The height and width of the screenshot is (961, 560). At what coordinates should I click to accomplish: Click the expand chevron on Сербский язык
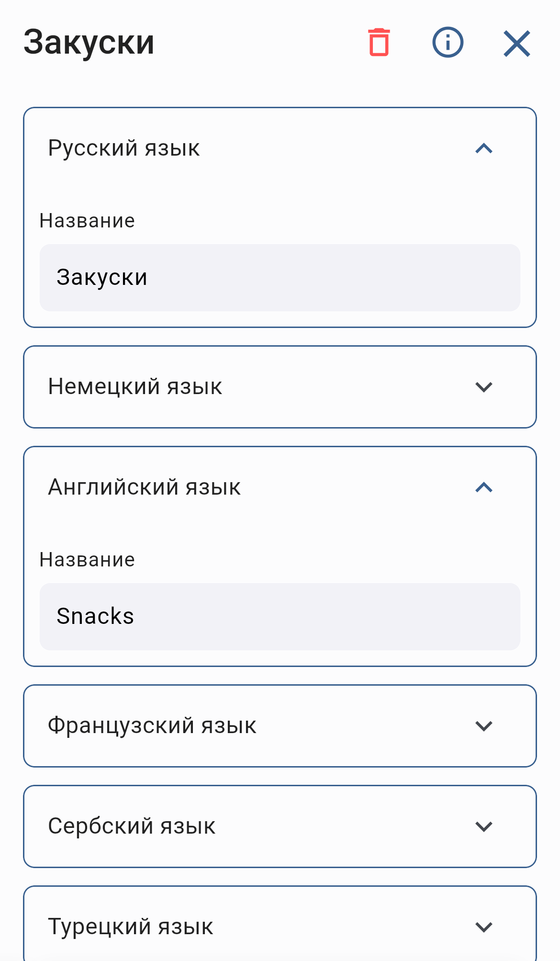point(485,825)
